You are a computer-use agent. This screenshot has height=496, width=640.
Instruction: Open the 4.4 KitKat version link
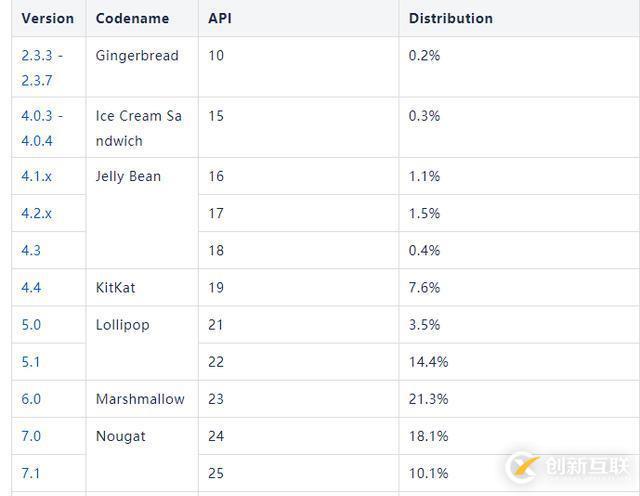point(31,287)
